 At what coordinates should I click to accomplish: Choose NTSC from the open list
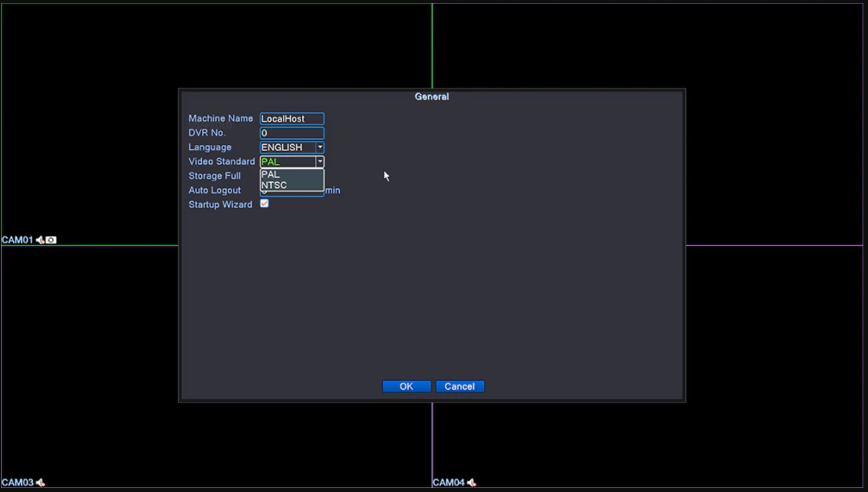pyautogui.click(x=274, y=185)
